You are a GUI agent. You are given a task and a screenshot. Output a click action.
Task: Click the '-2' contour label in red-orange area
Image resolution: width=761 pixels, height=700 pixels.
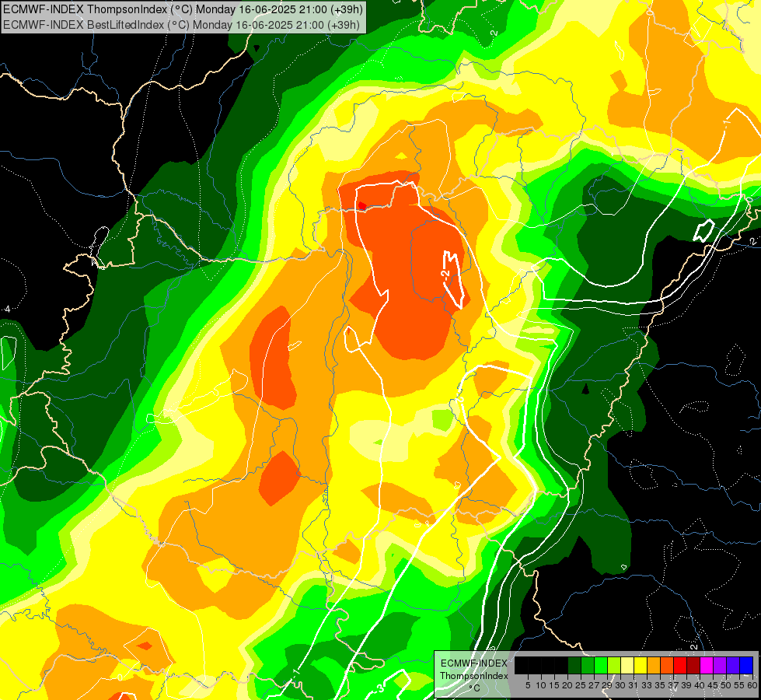point(445,275)
